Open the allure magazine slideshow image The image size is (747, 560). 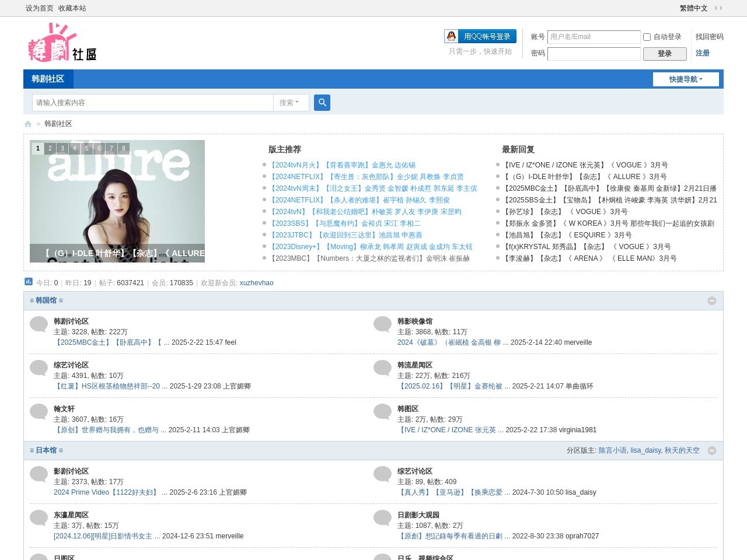coord(117,201)
